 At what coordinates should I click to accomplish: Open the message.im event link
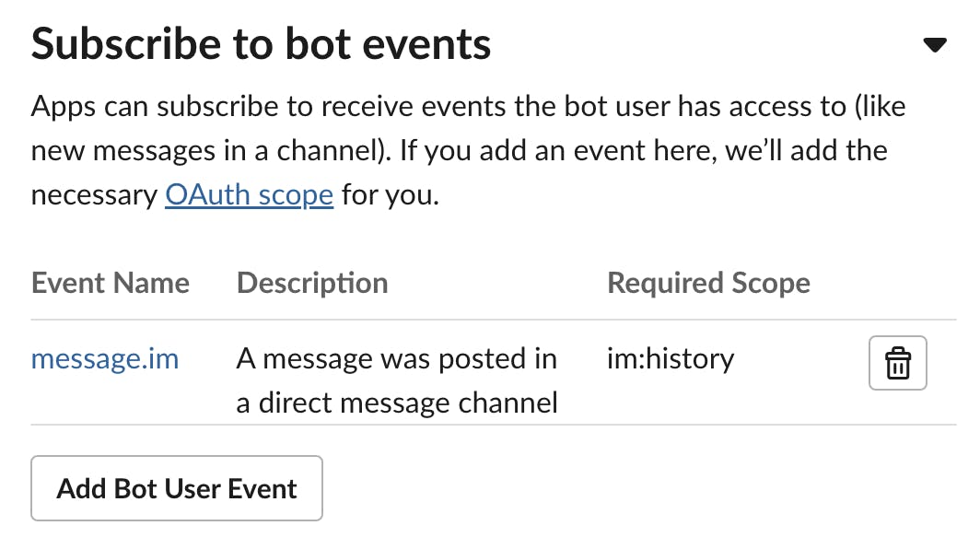point(105,359)
